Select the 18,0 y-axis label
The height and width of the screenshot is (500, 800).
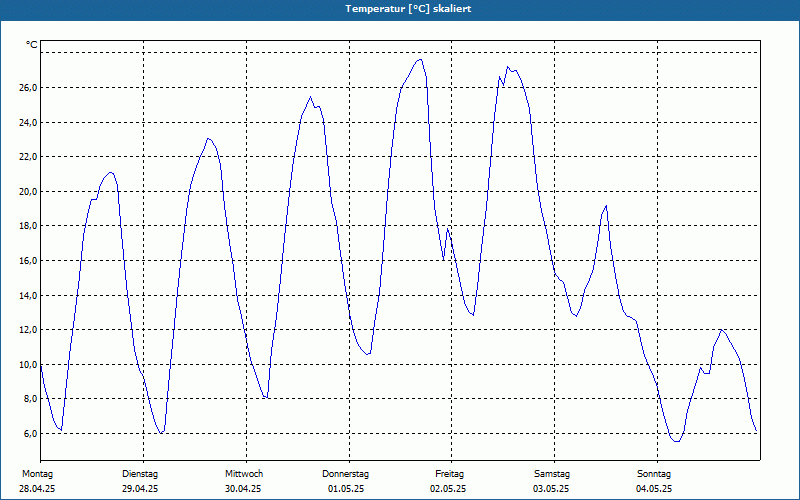tap(28, 226)
